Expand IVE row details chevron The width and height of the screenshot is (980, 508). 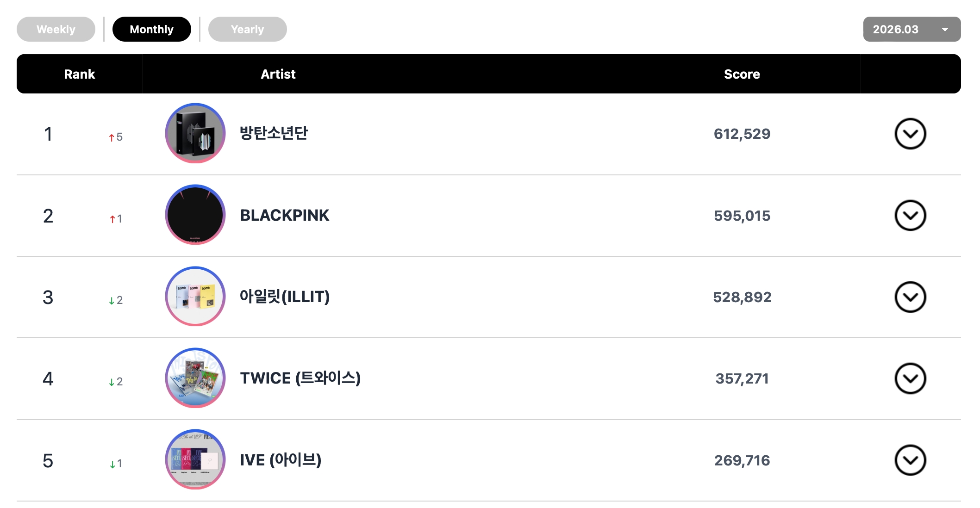[910, 460]
